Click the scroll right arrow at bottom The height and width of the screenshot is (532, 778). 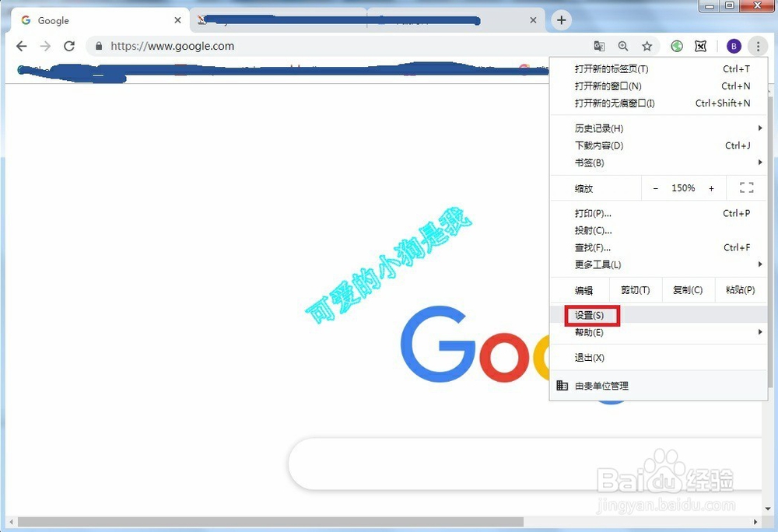click(755, 522)
